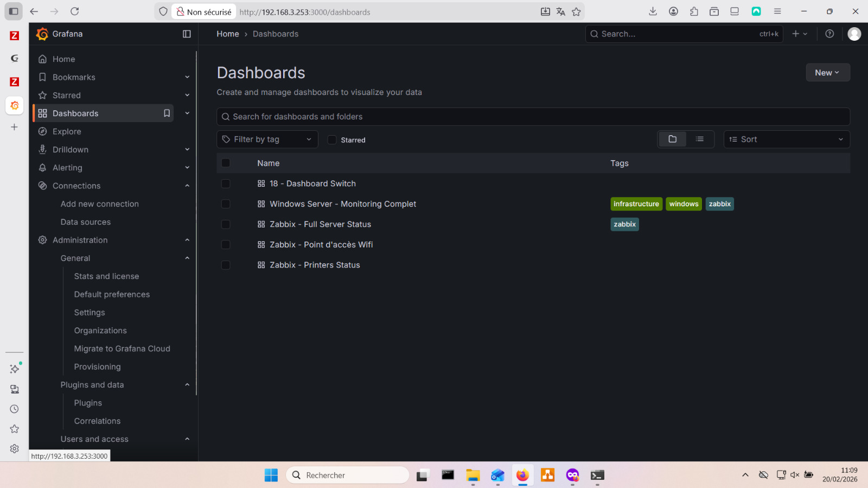Image resolution: width=868 pixels, height=488 pixels.
Task: Open browser history clock icon in sidebar
Action: coord(15,409)
